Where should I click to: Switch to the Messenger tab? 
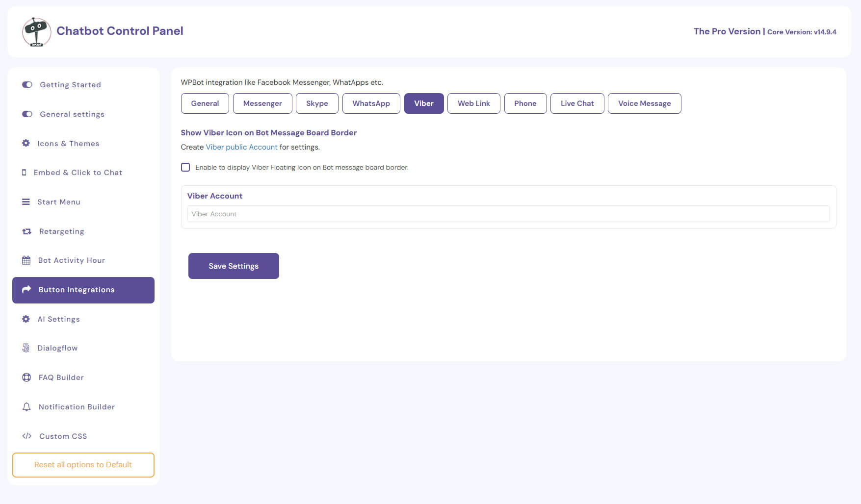(262, 103)
